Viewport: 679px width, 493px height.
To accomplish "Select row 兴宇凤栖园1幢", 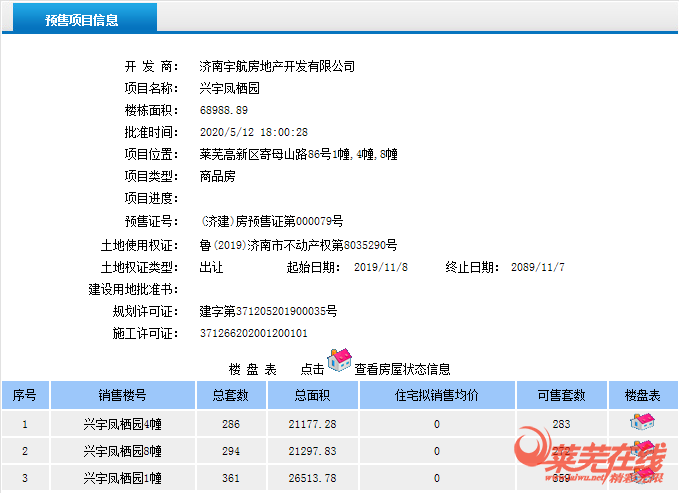I will pyautogui.click(x=340, y=478).
